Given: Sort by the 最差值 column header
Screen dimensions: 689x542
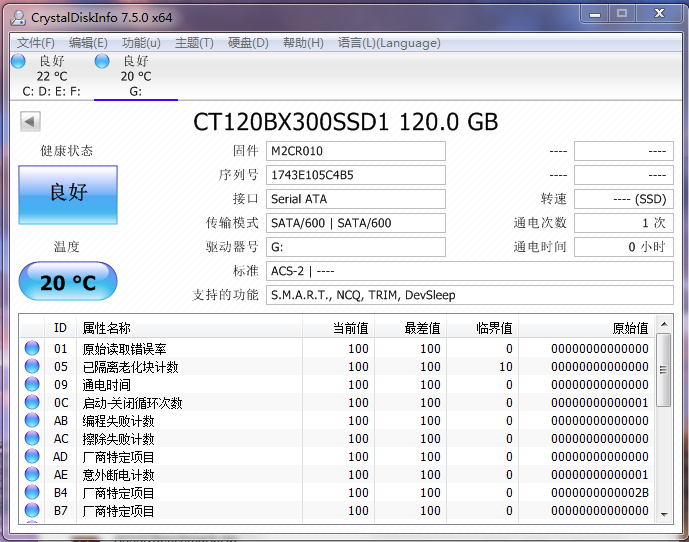Looking at the screenshot, I should 410,327.
